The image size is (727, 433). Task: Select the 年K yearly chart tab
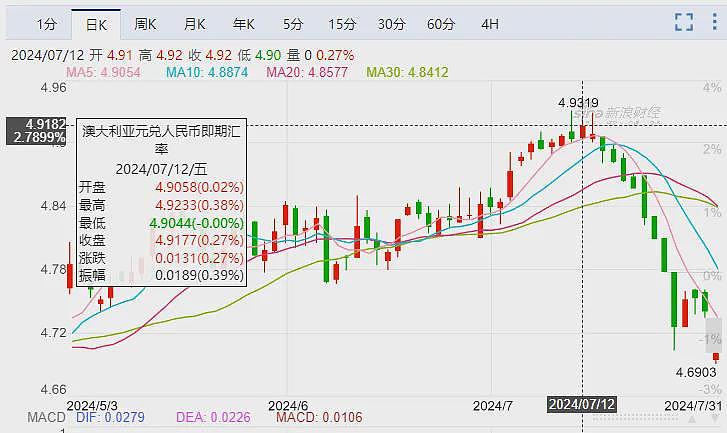243,23
